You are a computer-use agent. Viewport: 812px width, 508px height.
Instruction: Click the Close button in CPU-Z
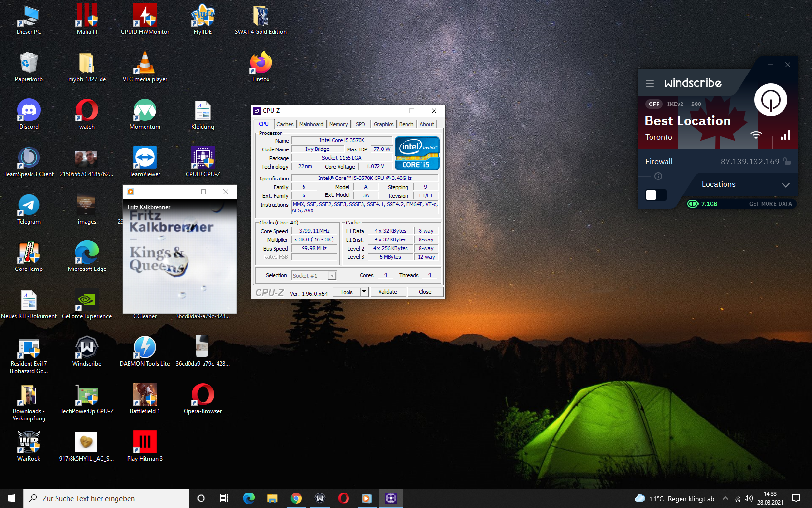tap(425, 292)
